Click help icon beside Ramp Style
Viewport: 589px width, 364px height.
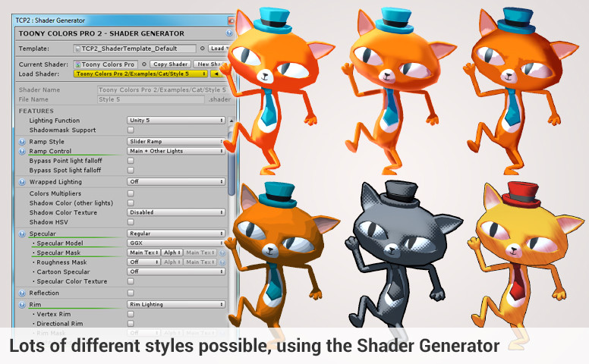[22, 142]
